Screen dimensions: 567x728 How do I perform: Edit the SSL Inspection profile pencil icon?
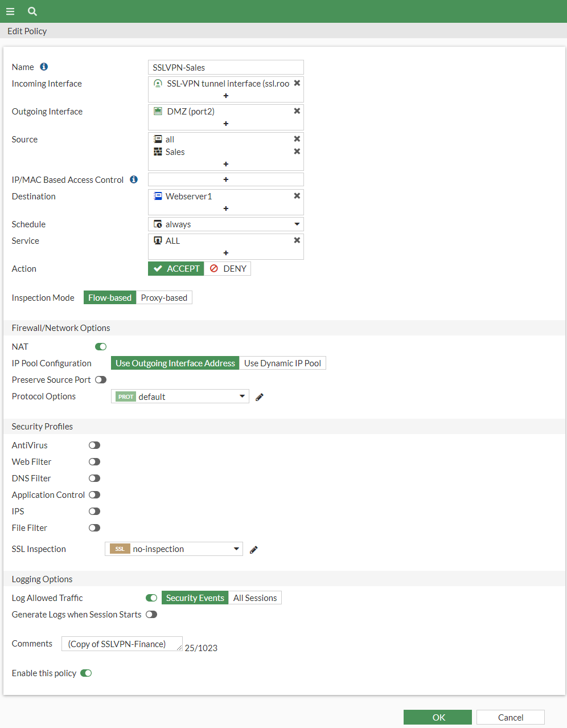pos(254,549)
